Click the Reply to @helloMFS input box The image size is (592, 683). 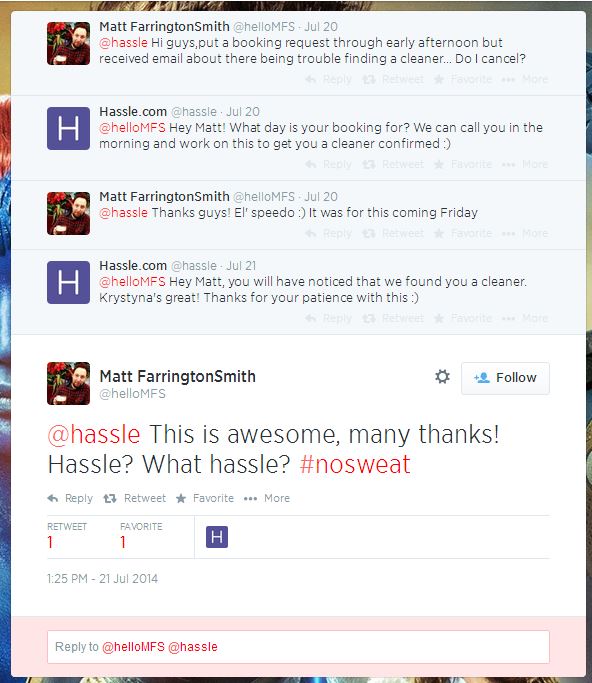click(298, 647)
